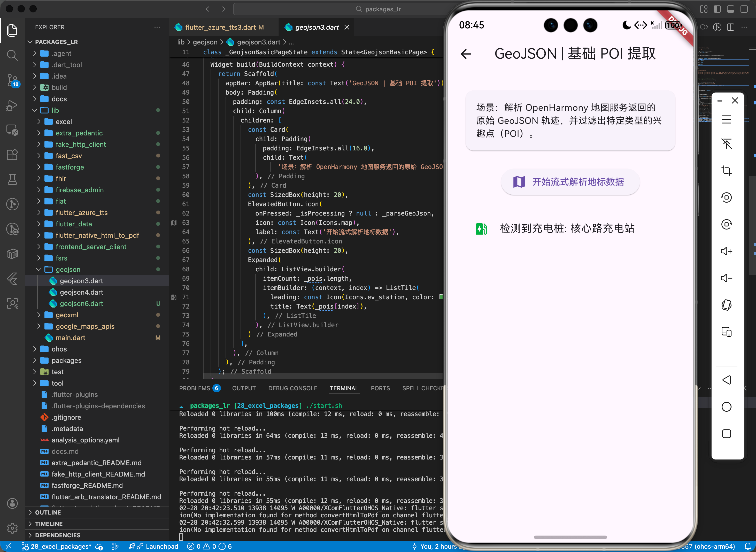Open the Manage gear in activity bar
The width and height of the screenshot is (756, 552).
click(x=12, y=528)
